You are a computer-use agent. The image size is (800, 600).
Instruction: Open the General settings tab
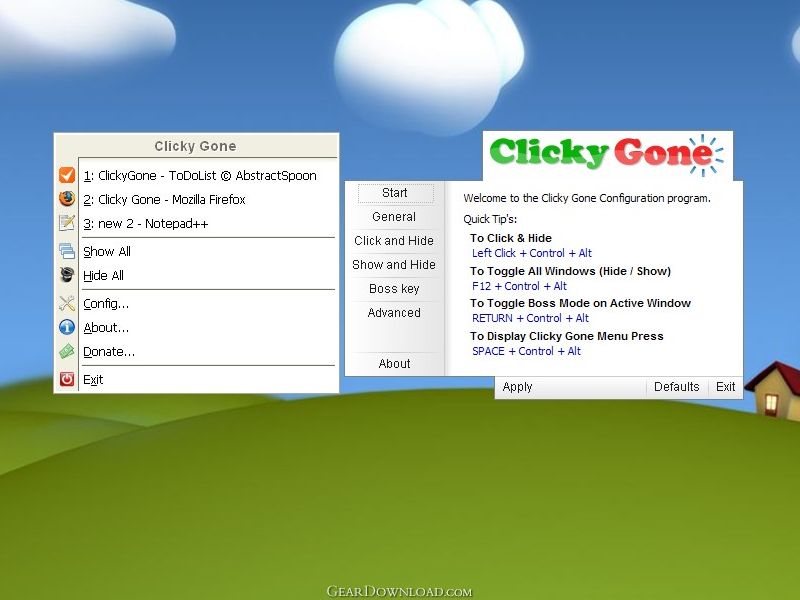pyautogui.click(x=394, y=217)
